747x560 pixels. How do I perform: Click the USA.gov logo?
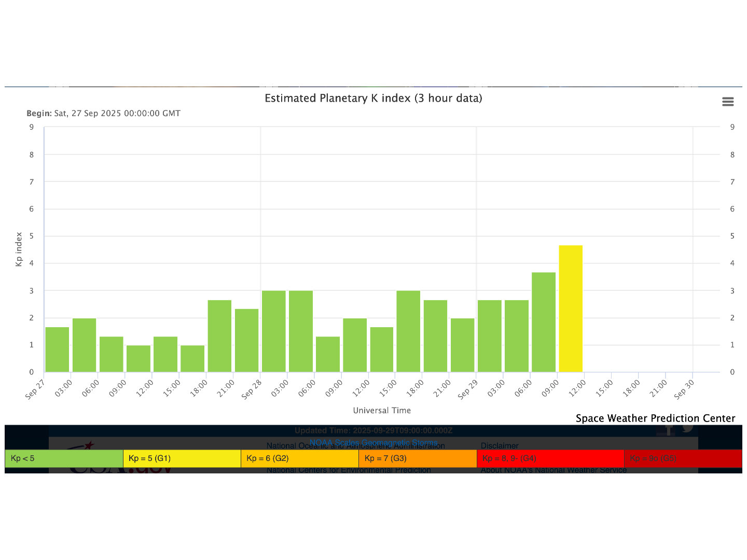(x=120, y=470)
